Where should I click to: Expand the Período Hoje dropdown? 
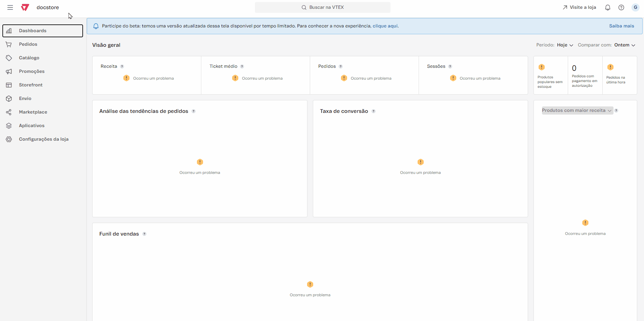[565, 45]
